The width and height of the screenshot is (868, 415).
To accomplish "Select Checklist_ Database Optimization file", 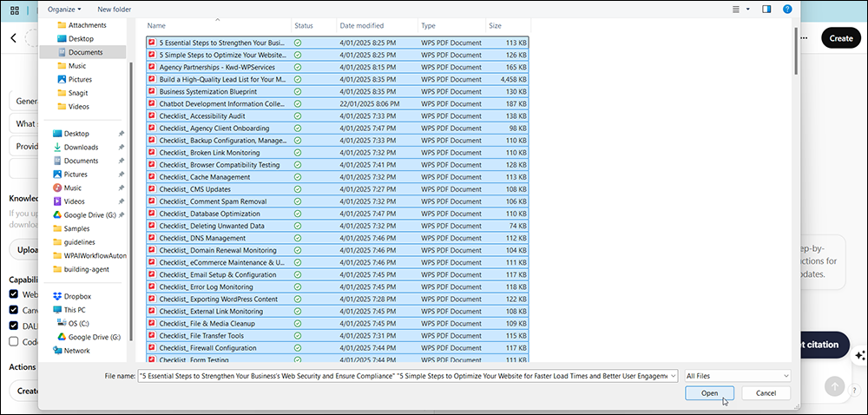I will (x=337, y=214).
